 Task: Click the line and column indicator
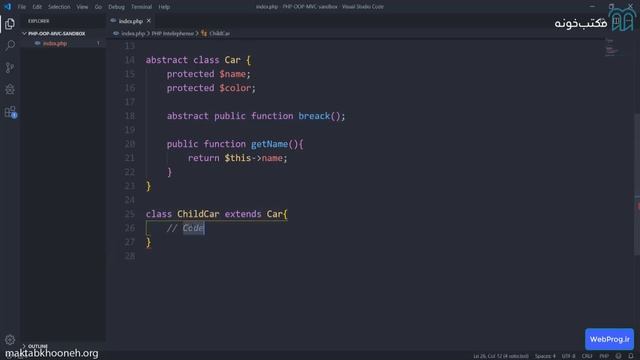(x=500, y=356)
